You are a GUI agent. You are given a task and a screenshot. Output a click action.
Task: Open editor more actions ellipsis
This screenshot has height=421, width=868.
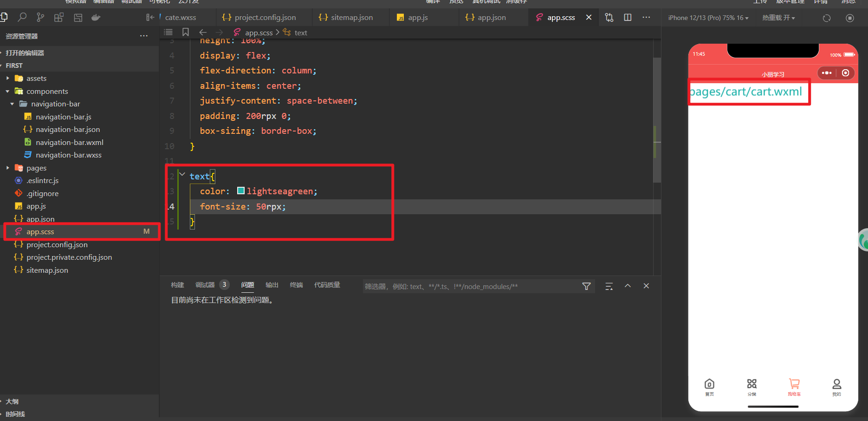point(646,18)
